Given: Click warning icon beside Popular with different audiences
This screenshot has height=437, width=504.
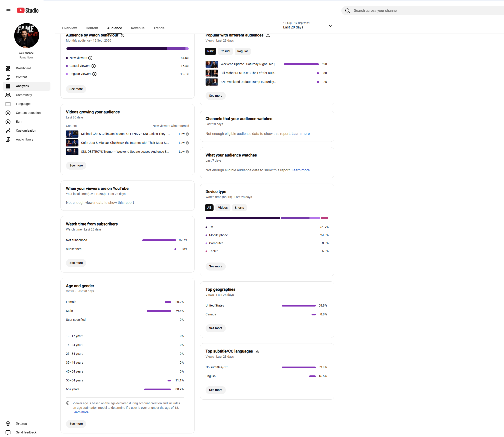Looking at the screenshot, I should (268, 35).
